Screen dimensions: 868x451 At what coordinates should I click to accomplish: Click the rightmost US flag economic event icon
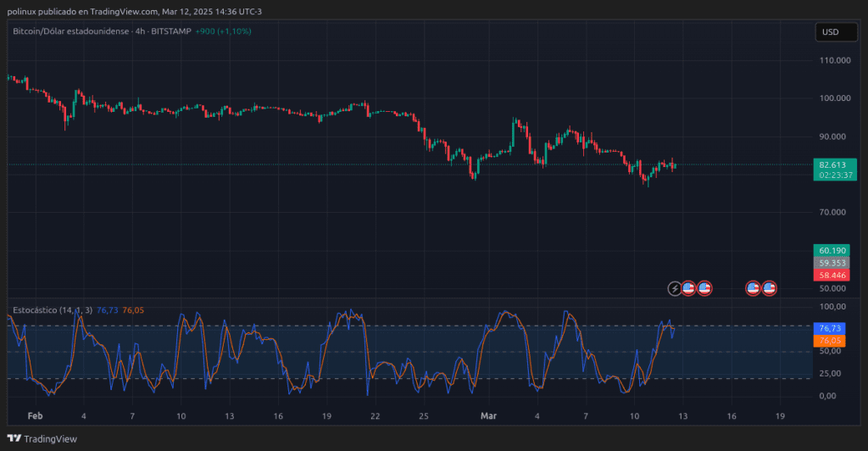[769, 288]
